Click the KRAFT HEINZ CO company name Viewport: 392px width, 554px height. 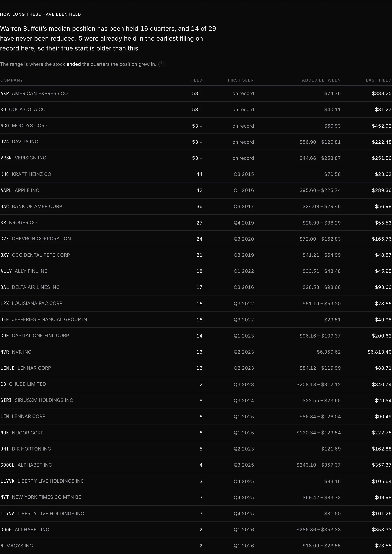point(32,174)
